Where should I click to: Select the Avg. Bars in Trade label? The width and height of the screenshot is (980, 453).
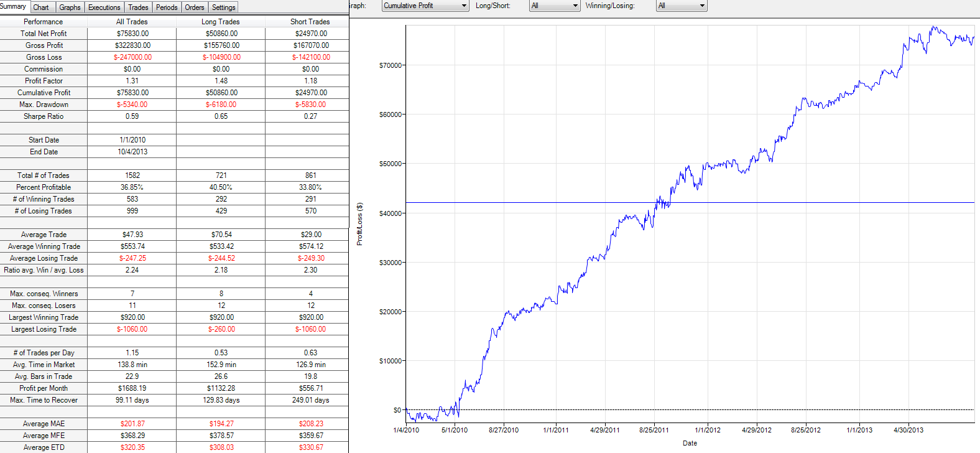tap(44, 376)
